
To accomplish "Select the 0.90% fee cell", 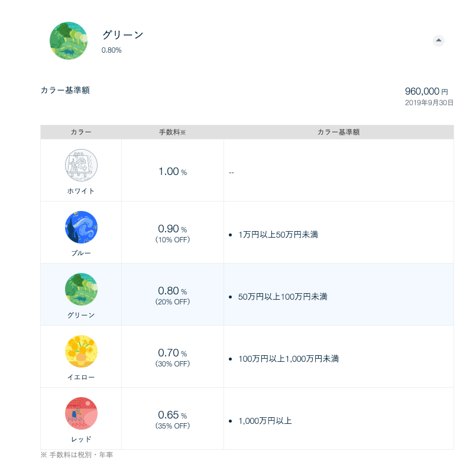I will click(x=172, y=233).
